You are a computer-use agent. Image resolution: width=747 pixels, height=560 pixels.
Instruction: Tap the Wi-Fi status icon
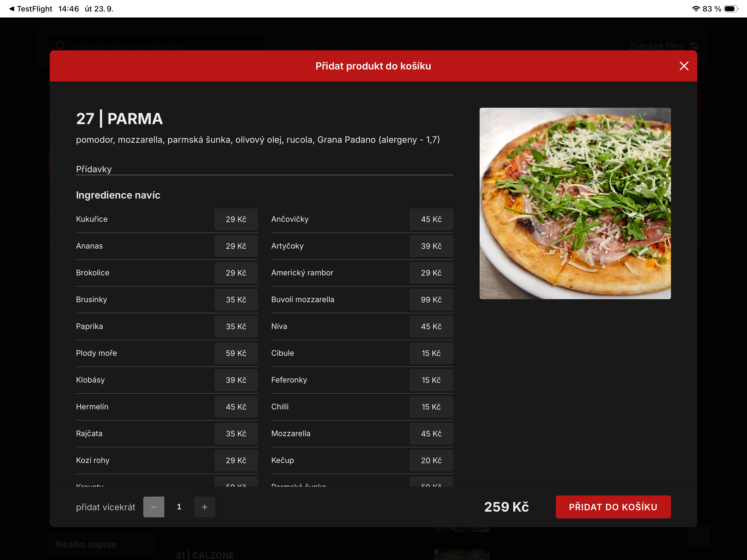[x=696, y=9]
